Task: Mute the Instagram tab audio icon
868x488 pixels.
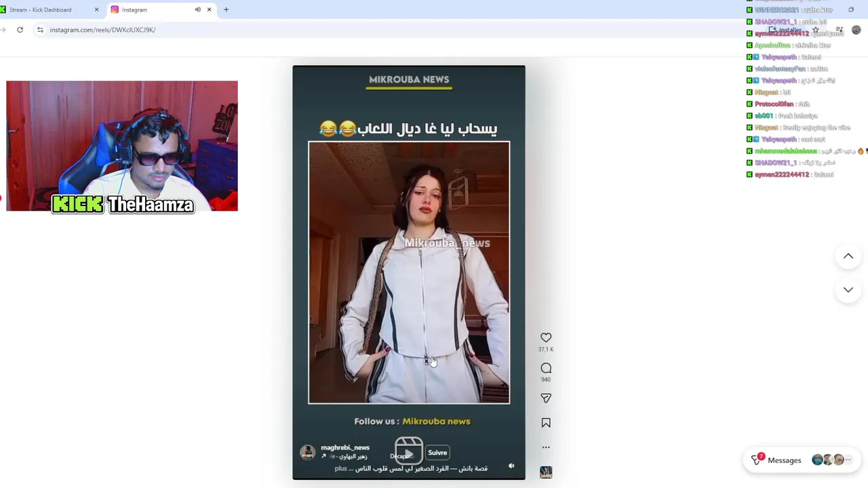Action: click(197, 9)
